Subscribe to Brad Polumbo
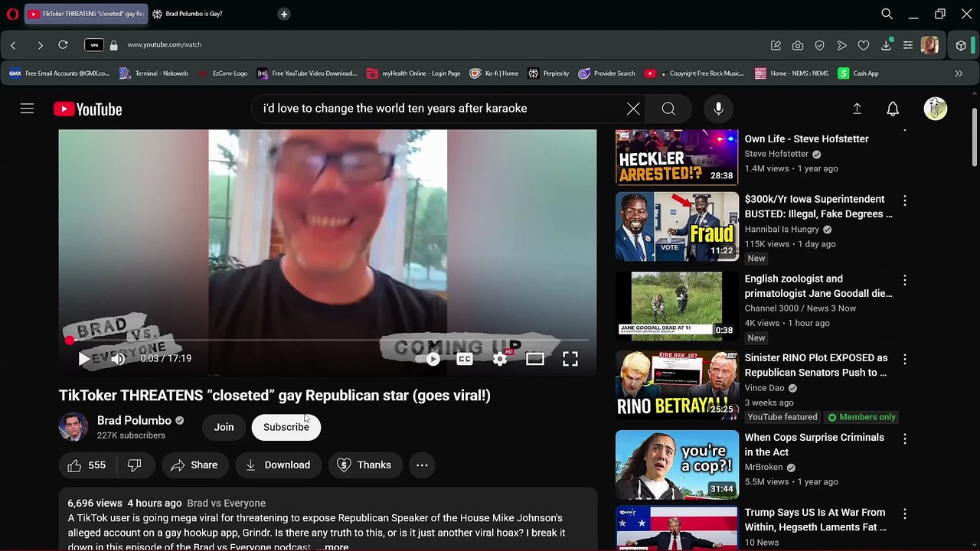The height and width of the screenshot is (551, 980). (286, 427)
